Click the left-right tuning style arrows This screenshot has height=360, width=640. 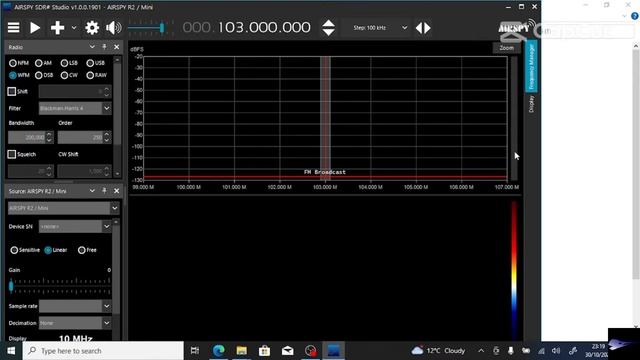[423, 28]
